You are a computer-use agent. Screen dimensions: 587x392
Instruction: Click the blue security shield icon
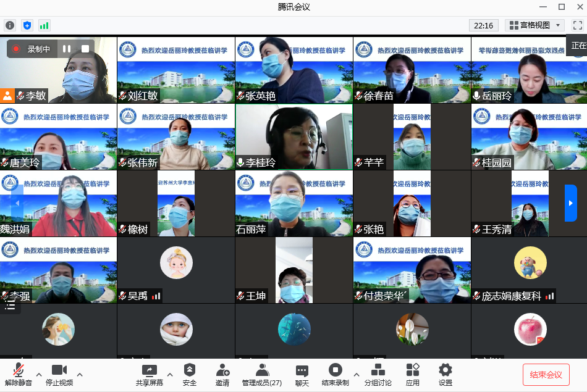pos(27,25)
